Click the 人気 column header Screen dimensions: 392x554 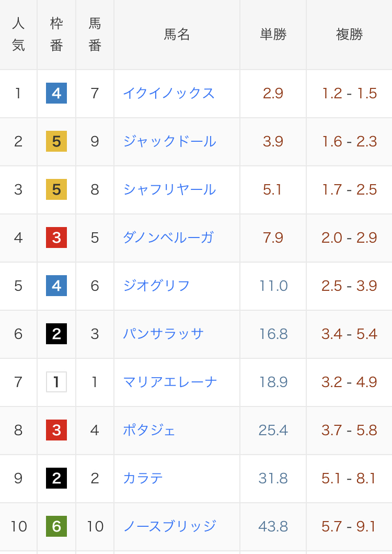18,35
